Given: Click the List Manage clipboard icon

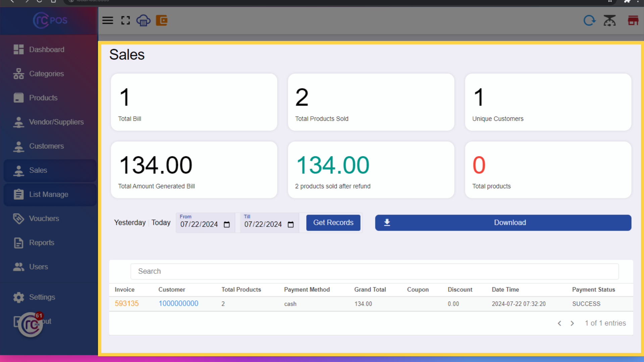Looking at the screenshot, I should [x=18, y=194].
